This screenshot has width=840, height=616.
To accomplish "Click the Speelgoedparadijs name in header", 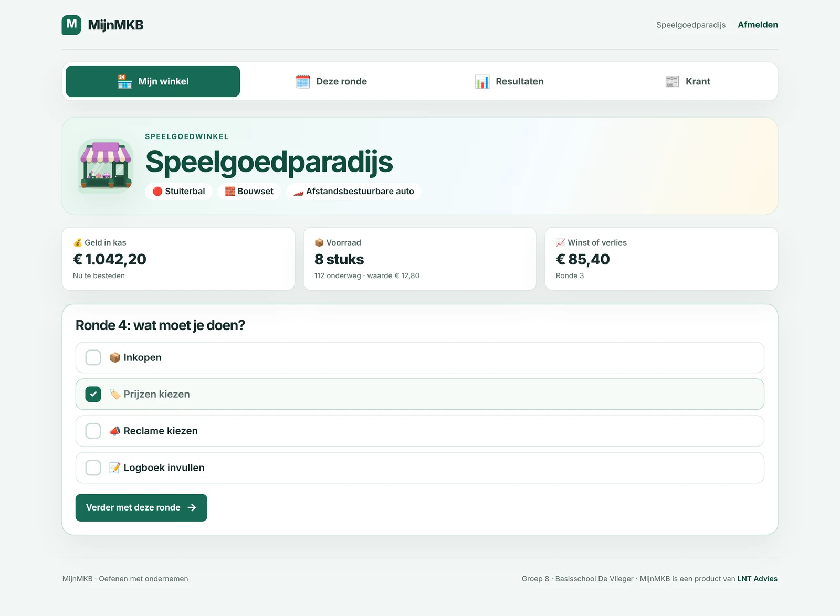I will point(691,25).
